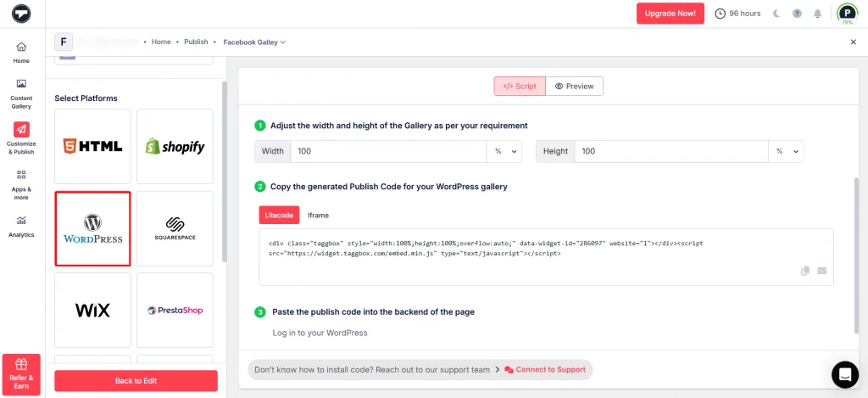Toggle dark mode moon icon
The image size is (868, 398).
point(776,14)
